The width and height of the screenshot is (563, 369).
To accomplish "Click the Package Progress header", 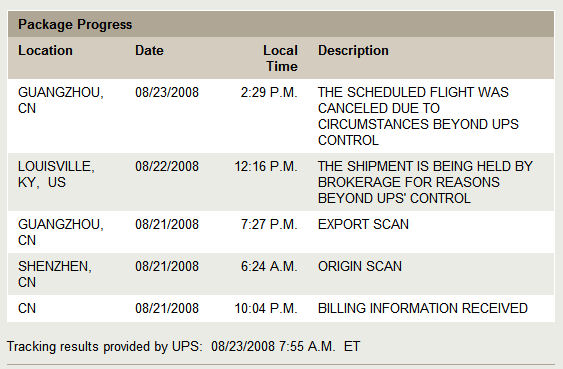I will pos(75,24).
